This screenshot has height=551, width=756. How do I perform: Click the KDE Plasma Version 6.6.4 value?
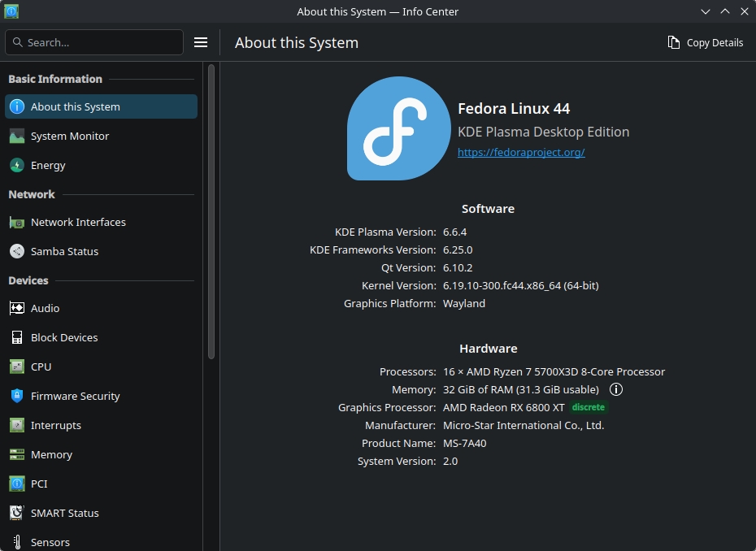[x=454, y=232]
